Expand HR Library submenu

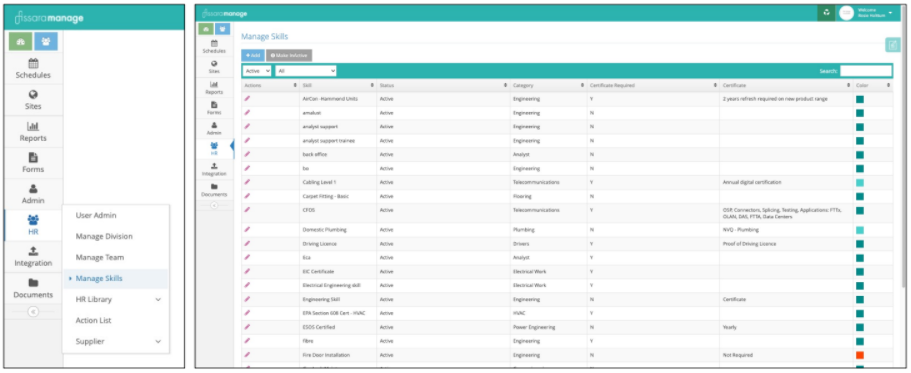point(158,299)
